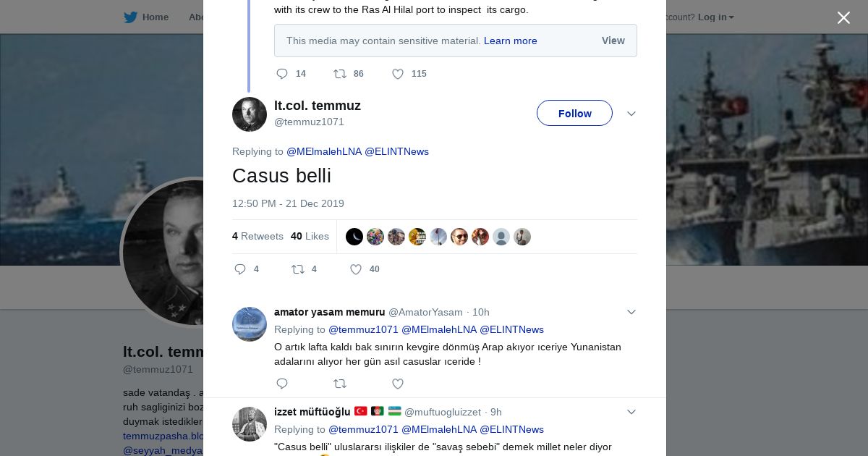This screenshot has height=456, width=868.
Task: Like amator yasam memuru's reply
Action: pos(398,384)
